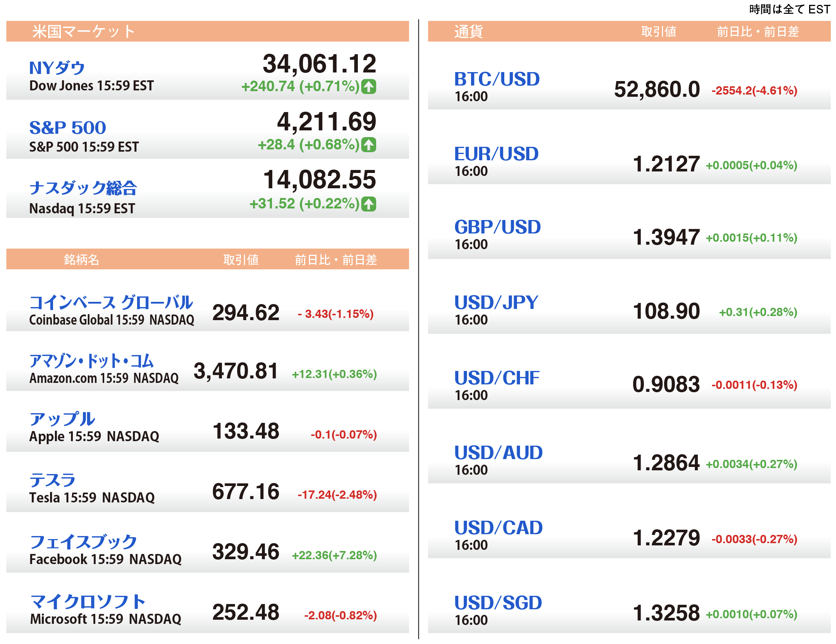
Task: Click the USD/SGD currency pair
Action: pos(498,603)
